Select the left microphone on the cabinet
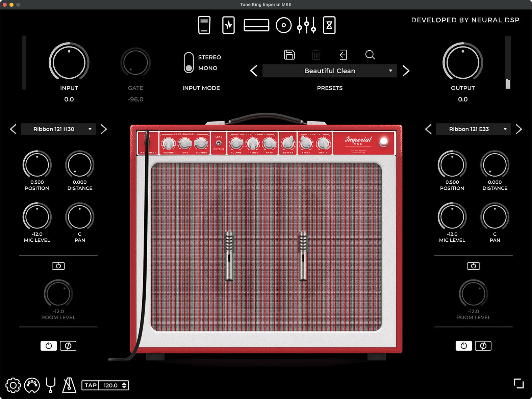 pos(229,256)
